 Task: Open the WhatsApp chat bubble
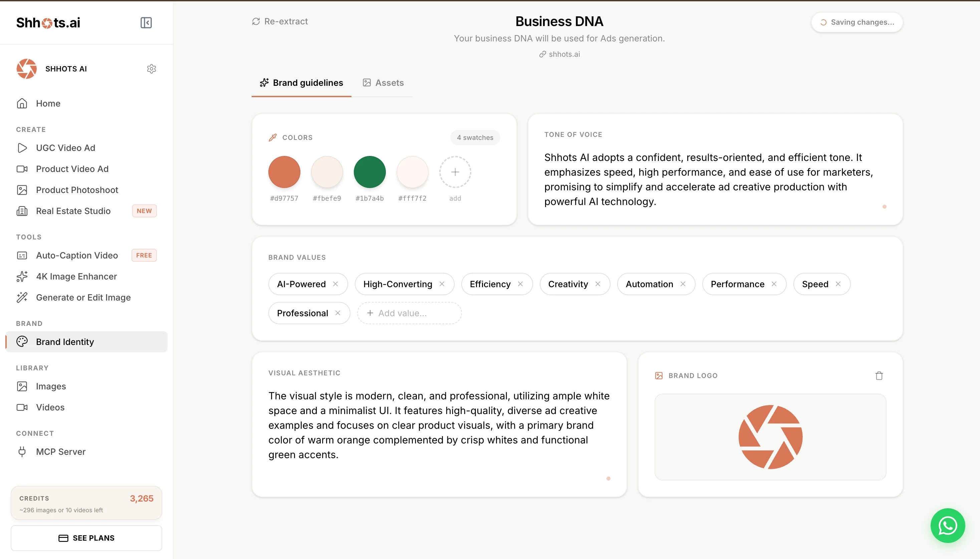coord(947,525)
